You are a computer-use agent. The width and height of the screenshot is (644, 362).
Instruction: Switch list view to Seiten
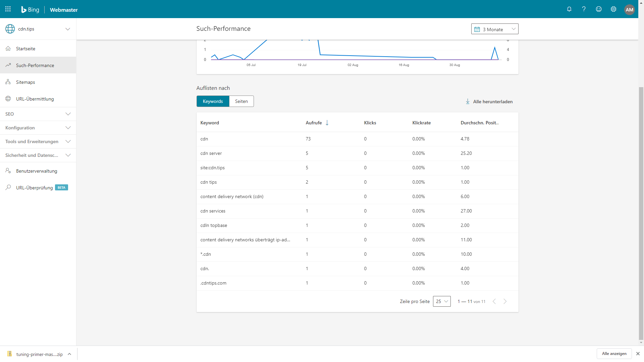241,101
